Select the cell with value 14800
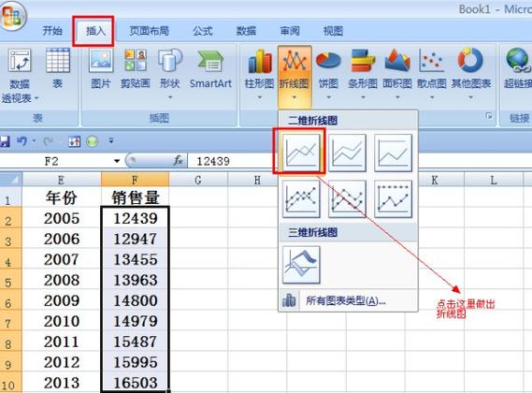 point(135,300)
